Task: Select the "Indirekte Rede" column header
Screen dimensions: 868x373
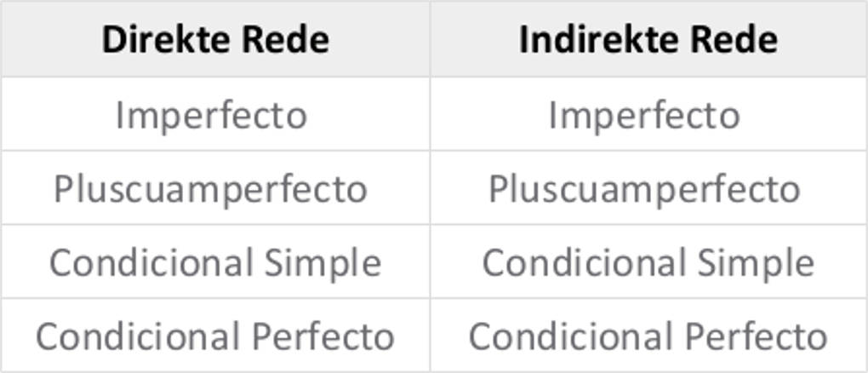Action: point(648,40)
